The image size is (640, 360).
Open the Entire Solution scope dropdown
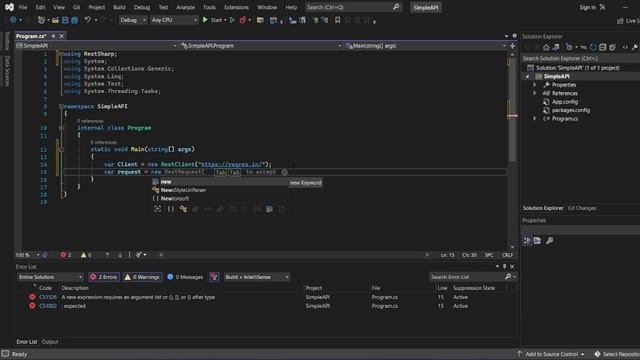click(50, 277)
